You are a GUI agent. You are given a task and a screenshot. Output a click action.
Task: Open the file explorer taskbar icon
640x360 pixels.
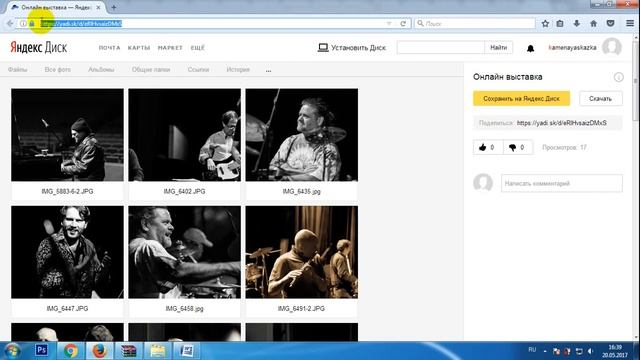tap(158, 351)
